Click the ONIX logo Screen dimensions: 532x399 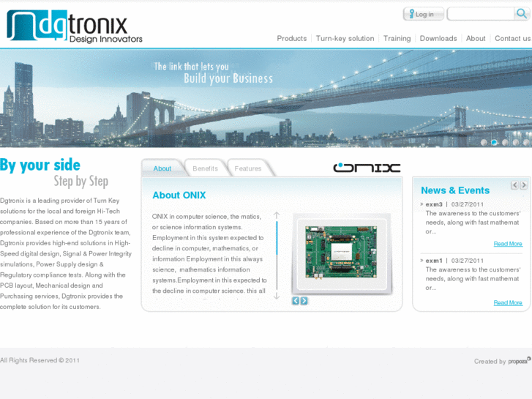coord(367,168)
